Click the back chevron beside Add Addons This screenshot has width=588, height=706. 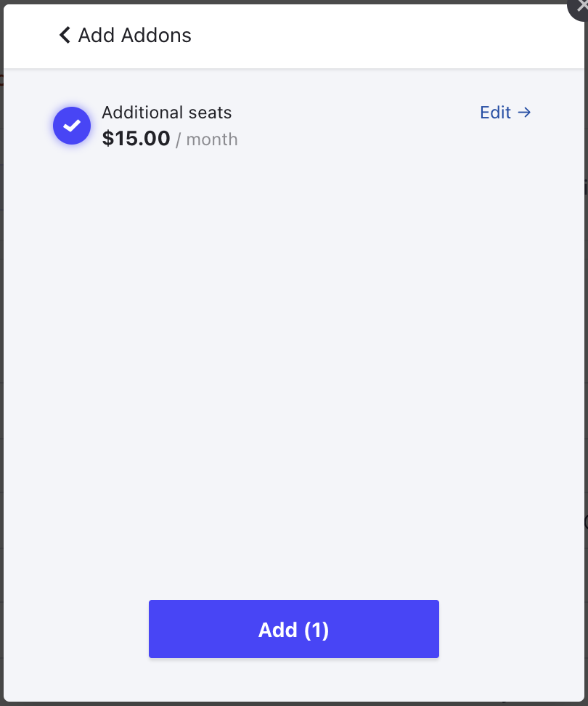coord(65,35)
